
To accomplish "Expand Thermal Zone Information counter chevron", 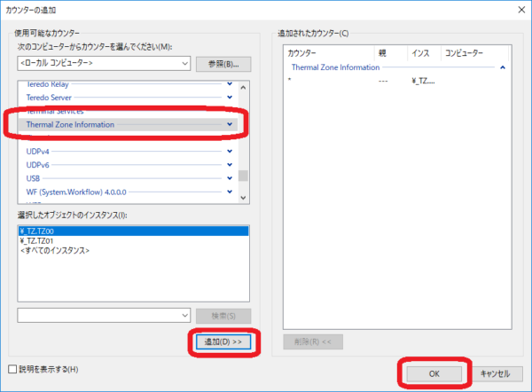I will 230,125.
